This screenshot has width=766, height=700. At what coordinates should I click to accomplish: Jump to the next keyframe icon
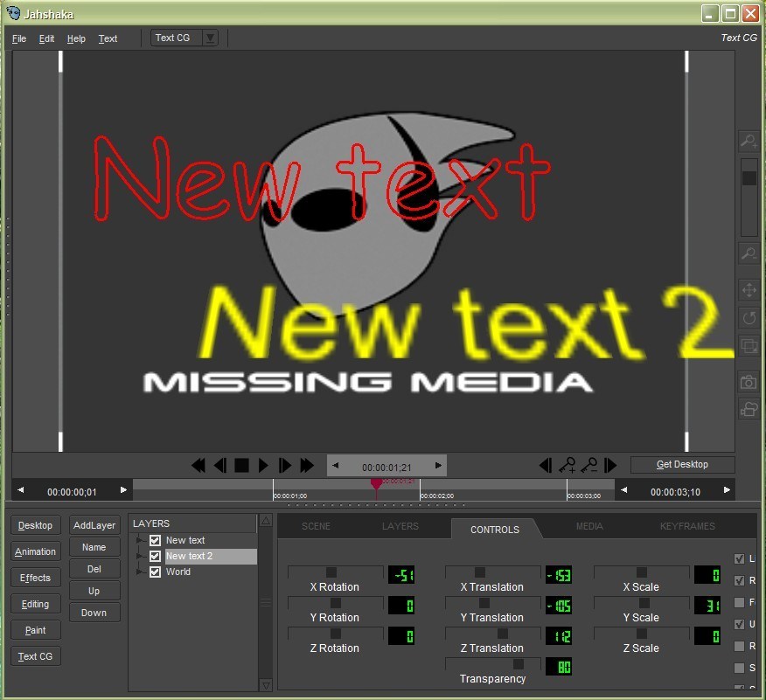pyautogui.click(x=610, y=465)
